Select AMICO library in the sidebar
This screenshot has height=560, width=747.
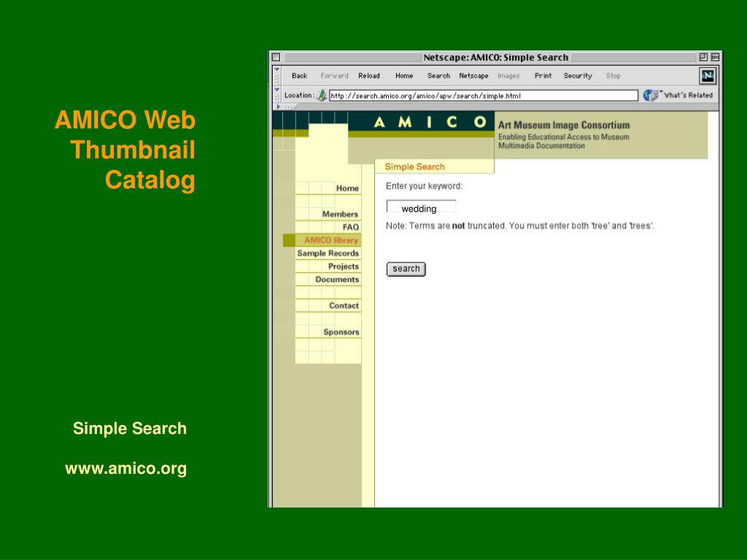[330, 240]
